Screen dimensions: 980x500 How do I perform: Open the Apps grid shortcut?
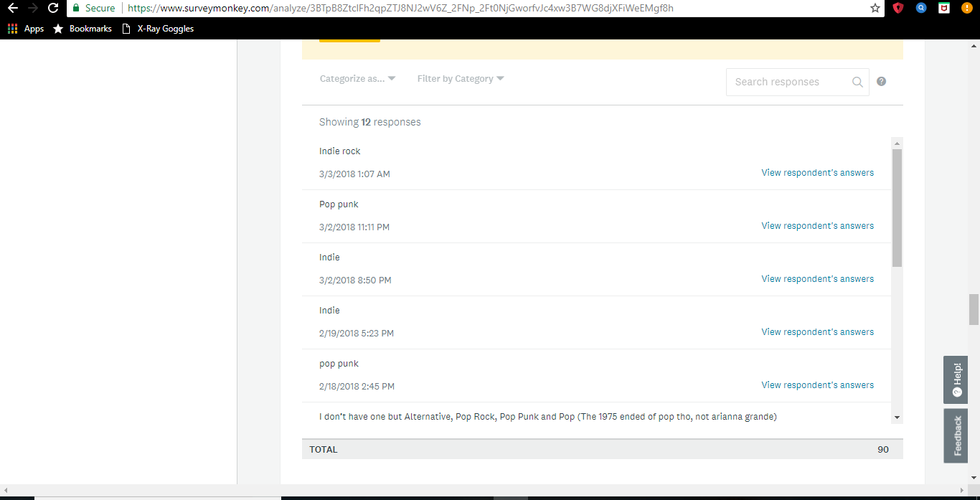[26, 29]
